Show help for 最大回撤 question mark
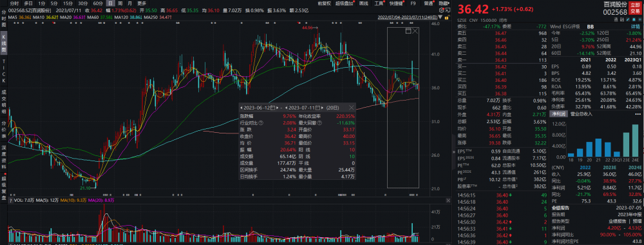The width and height of the screenshot is (644, 245). point(319,123)
